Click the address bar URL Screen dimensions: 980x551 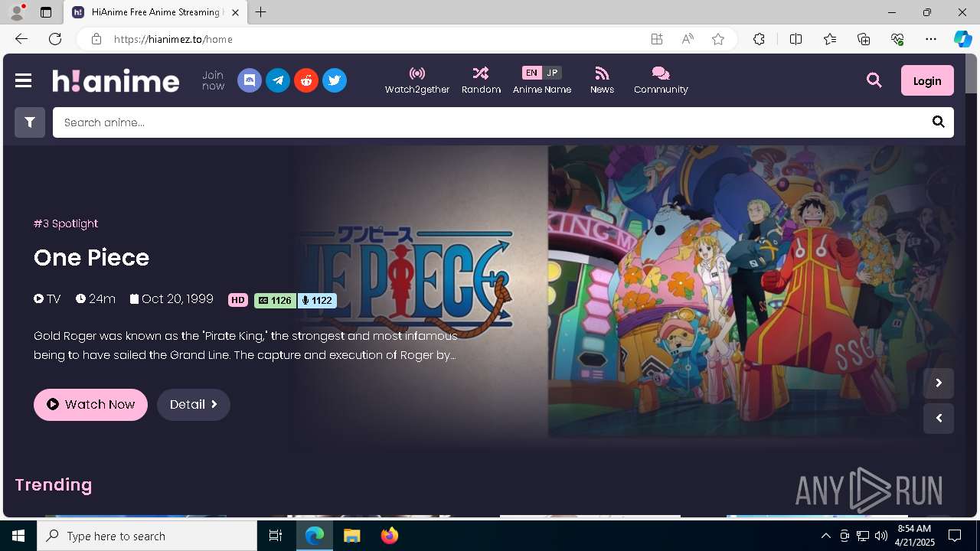point(173,39)
